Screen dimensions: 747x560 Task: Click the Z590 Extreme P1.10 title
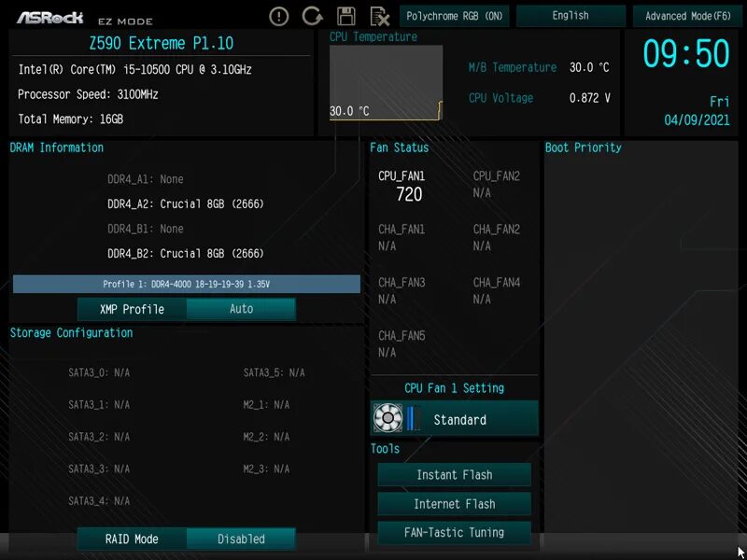161,44
